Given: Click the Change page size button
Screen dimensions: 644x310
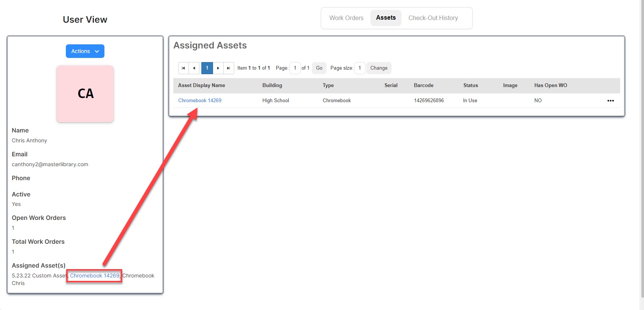Looking at the screenshot, I should (x=379, y=68).
